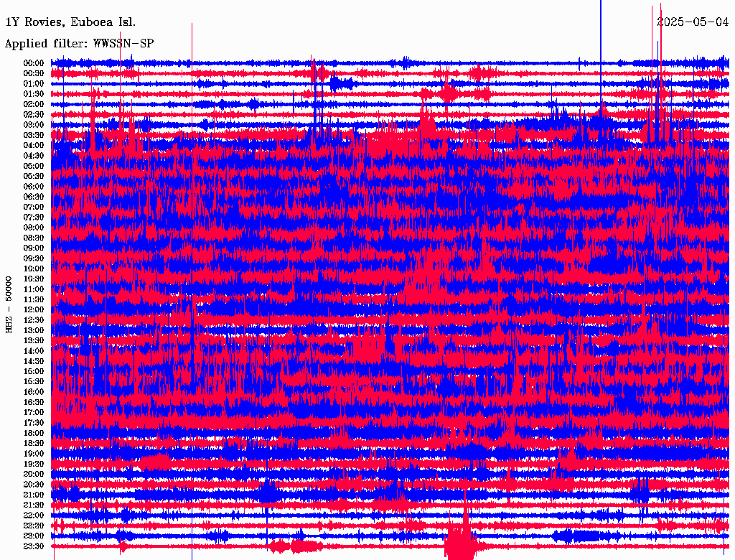735x560 pixels.
Task: Select the 02:00 time row label
Action: [x=34, y=104]
